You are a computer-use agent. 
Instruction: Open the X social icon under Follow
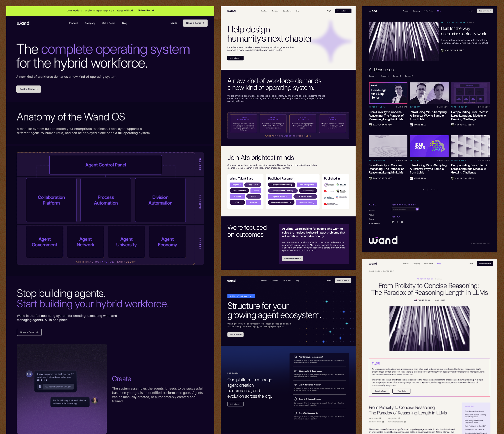tap(397, 222)
